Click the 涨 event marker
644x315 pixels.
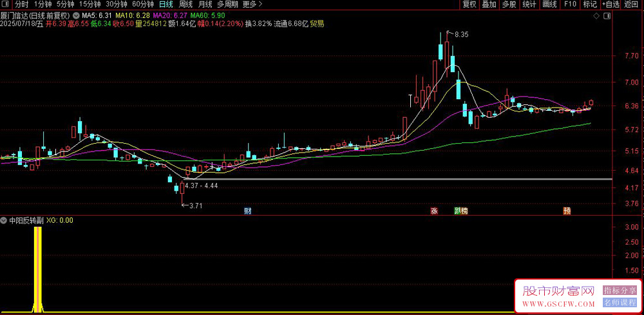433,211
